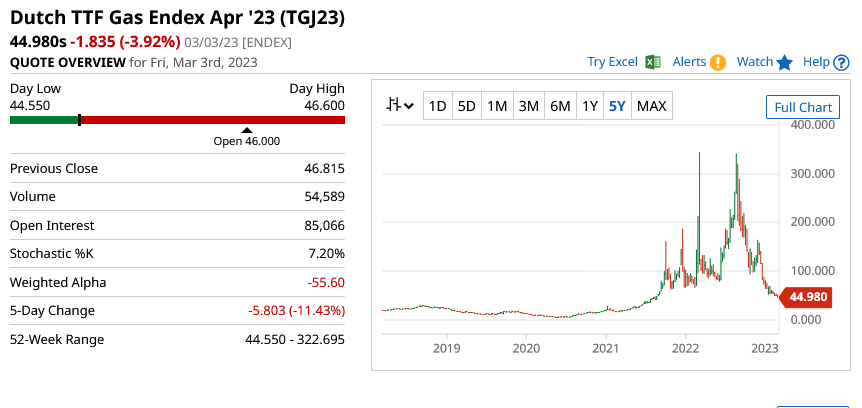Select the 5Y chart period

(619, 106)
